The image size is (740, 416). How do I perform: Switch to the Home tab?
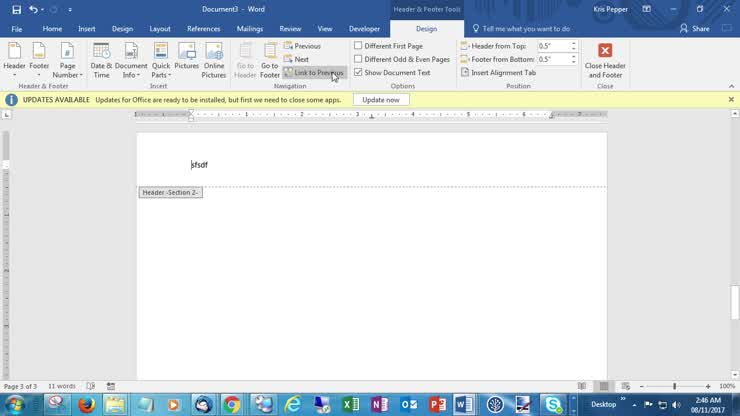(x=52, y=29)
